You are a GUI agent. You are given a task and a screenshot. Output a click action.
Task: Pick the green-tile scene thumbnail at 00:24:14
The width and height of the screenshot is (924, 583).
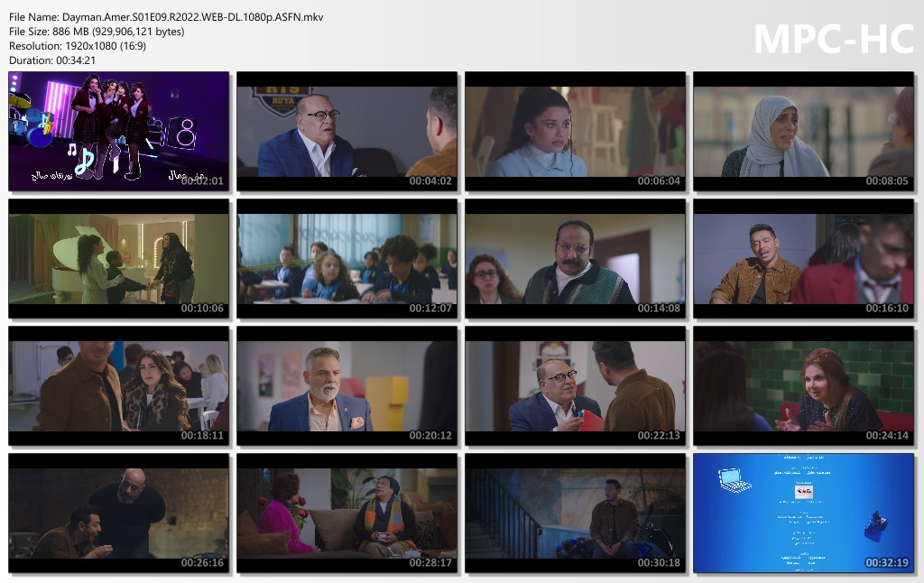[x=804, y=385]
